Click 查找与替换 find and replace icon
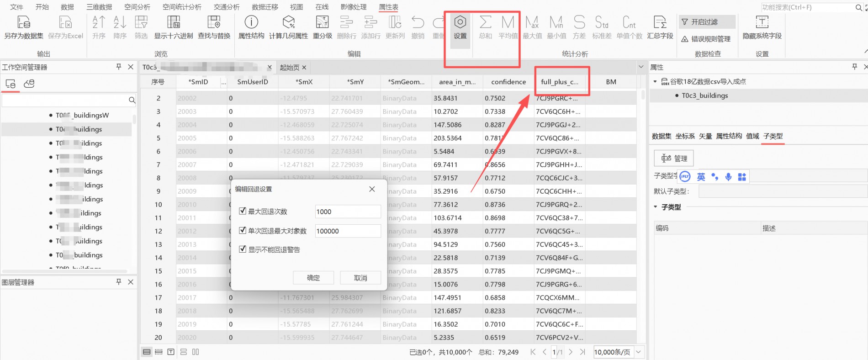Image resolution: width=868 pixels, height=360 pixels. pyautogui.click(x=214, y=23)
